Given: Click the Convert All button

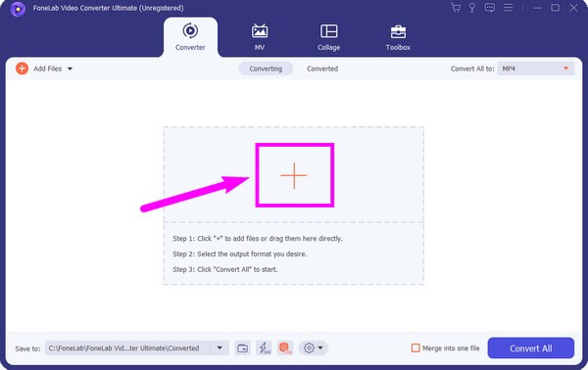Looking at the screenshot, I should (530, 348).
